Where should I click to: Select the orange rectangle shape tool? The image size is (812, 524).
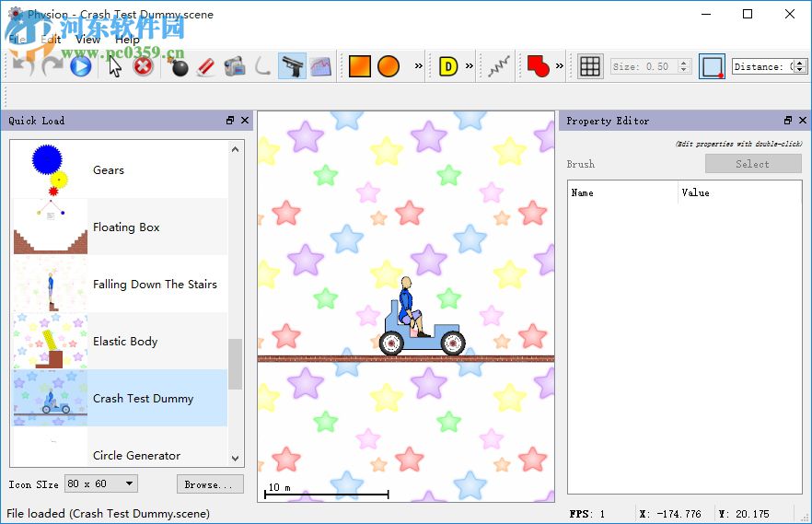(359, 66)
